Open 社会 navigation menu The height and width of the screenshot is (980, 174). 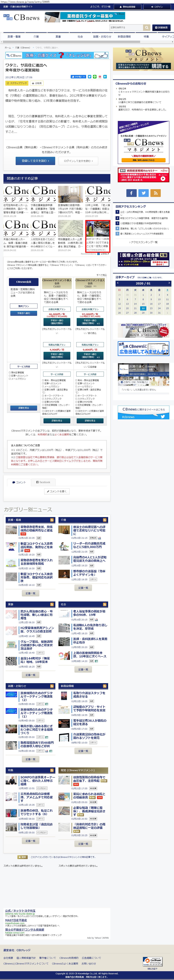click(x=80, y=37)
